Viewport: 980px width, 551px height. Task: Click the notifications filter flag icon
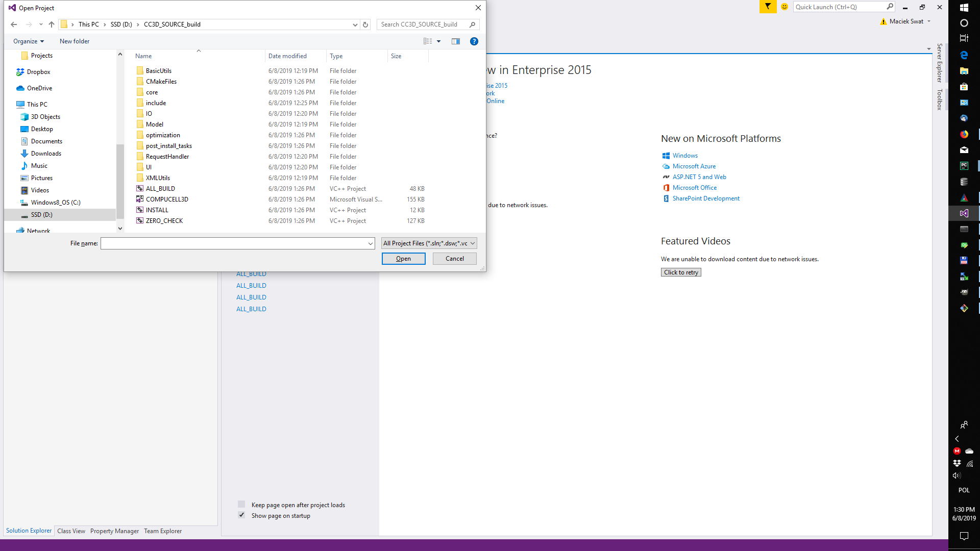[x=768, y=7]
